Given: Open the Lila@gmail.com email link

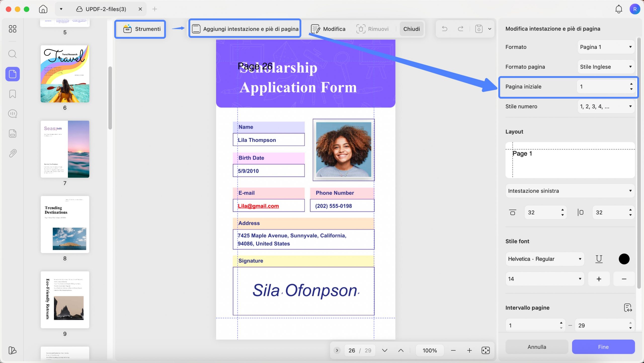Looking at the screenshot, I should point(258,206).
